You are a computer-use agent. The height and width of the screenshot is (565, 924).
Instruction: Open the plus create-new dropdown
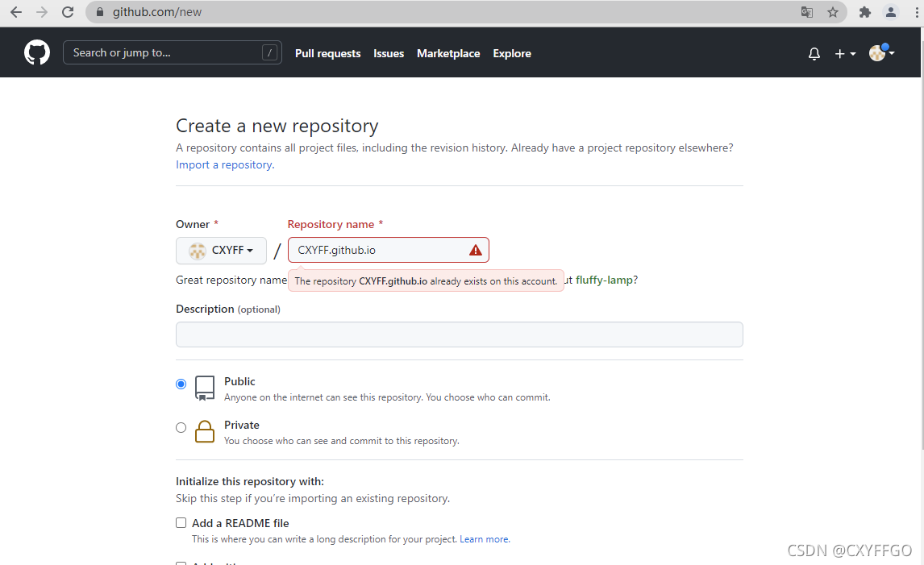(845, 54)
